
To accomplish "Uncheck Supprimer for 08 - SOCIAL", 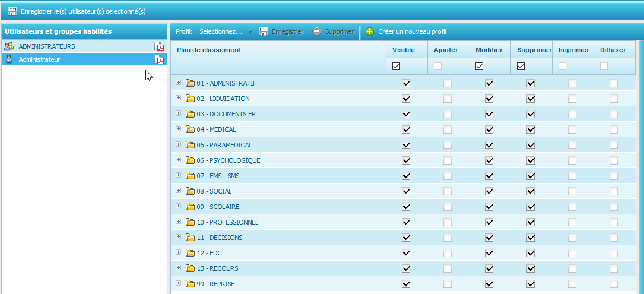I will click(x=531, y=191).
